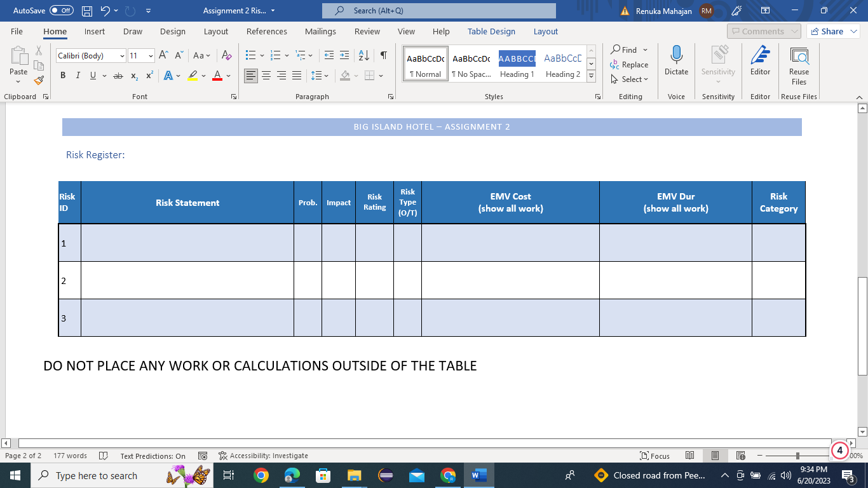Open Change Case dropdown

coord(202,56)
